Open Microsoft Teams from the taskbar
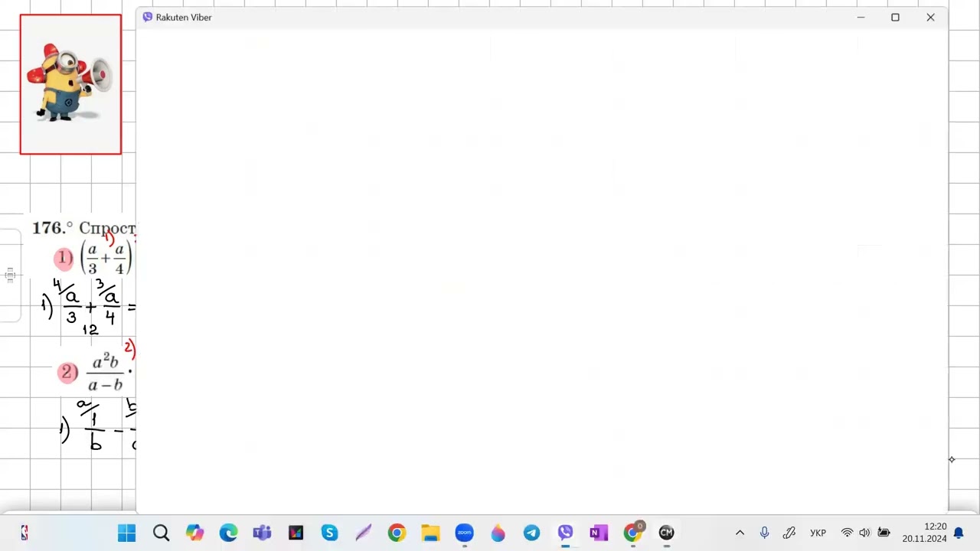 coord(262,533)
